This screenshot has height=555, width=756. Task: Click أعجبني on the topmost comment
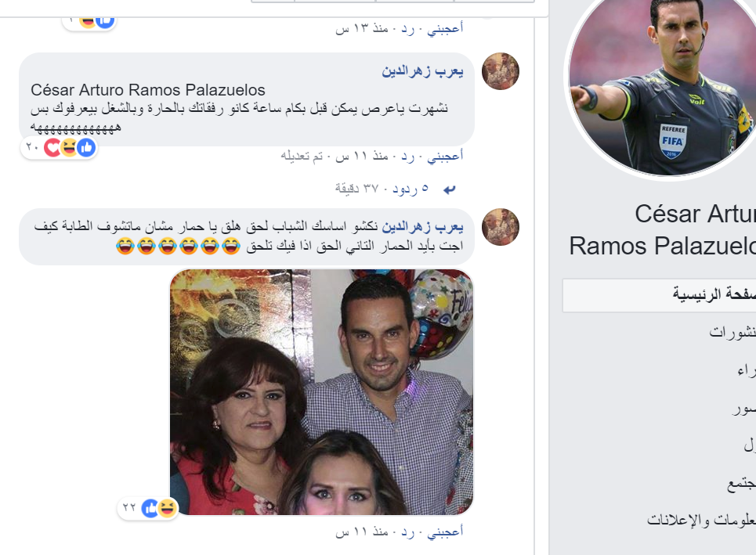pyautogui.click(x=445, y=28)
